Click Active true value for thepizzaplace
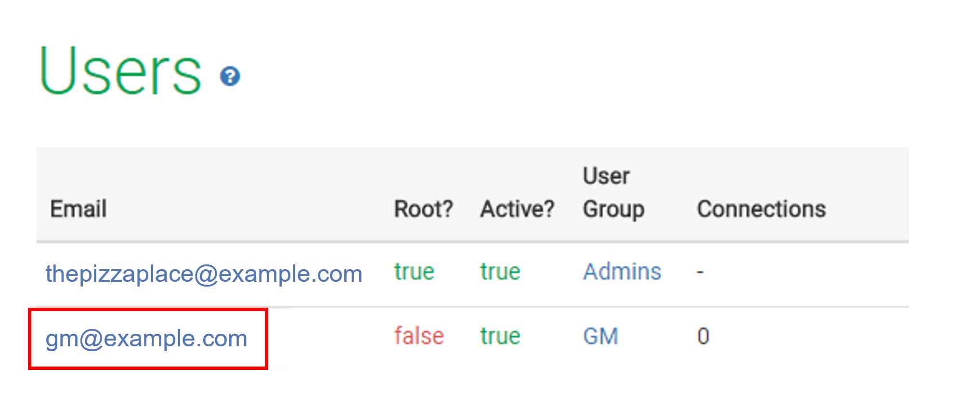 coord(500,272)
